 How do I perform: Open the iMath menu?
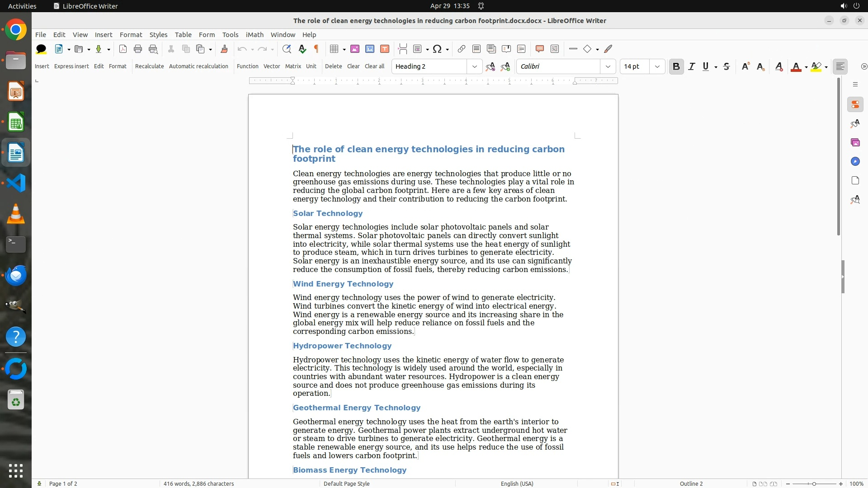tap(254, 34)
